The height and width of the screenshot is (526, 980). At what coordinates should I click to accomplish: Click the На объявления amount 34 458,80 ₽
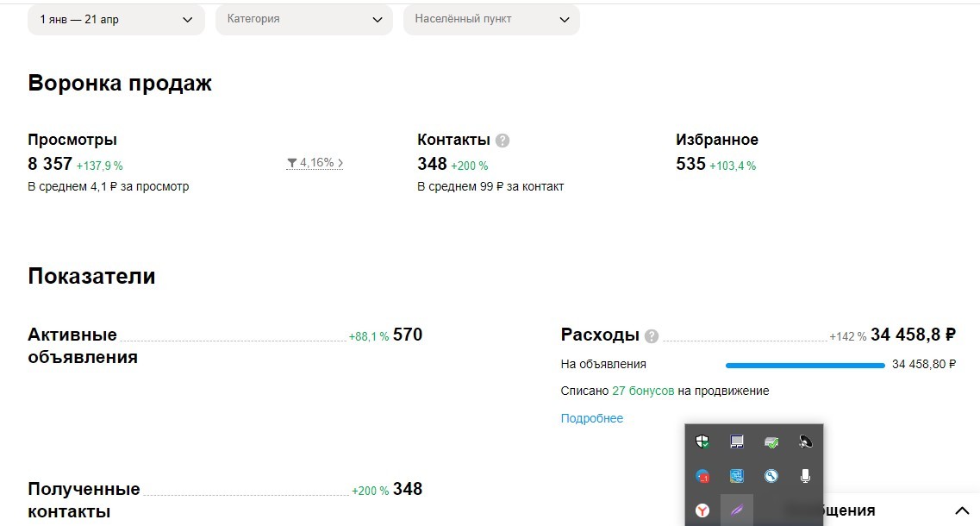coord(924,364)
